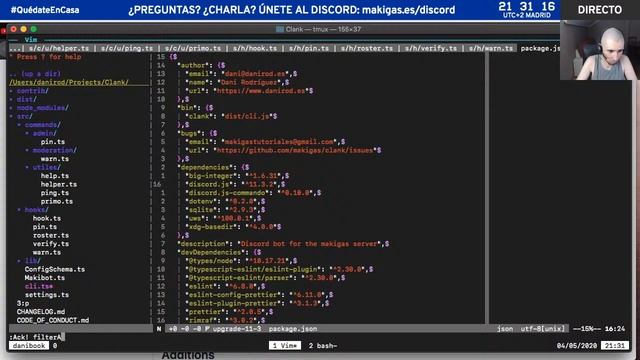Expand the lib/ folder
This screenshot has width=640, height=360.
pos(32,261)
